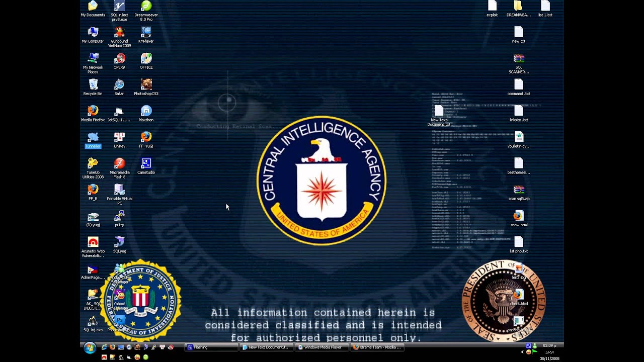644x362 pixels.
Task: Open My Network Places icon
Action: (x=93, y=63)
